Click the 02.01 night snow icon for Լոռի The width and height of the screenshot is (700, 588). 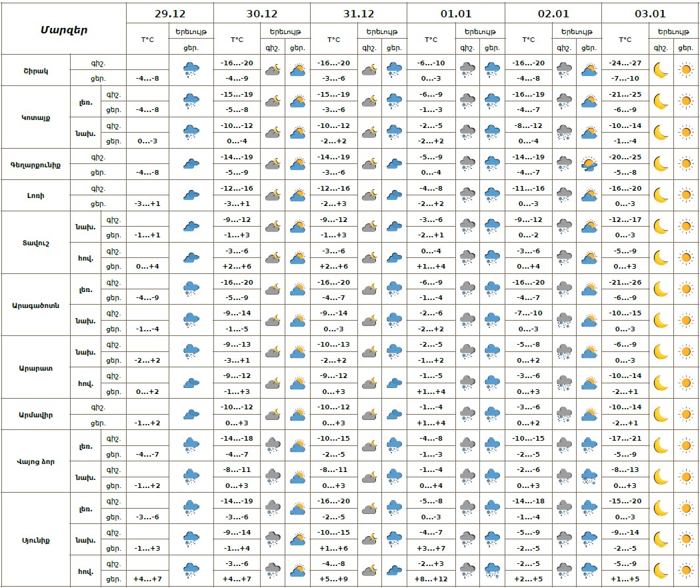click(x=564, y=195)
